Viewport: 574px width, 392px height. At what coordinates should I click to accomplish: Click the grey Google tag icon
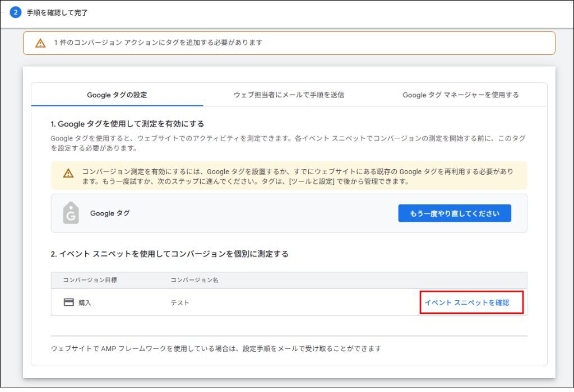(71, 213)
